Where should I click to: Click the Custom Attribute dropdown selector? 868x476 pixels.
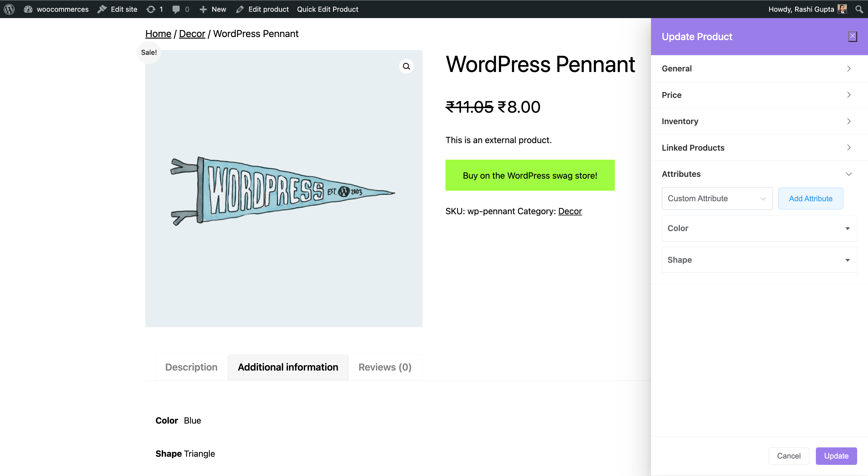pyautogui.click(x=717, y=198)
